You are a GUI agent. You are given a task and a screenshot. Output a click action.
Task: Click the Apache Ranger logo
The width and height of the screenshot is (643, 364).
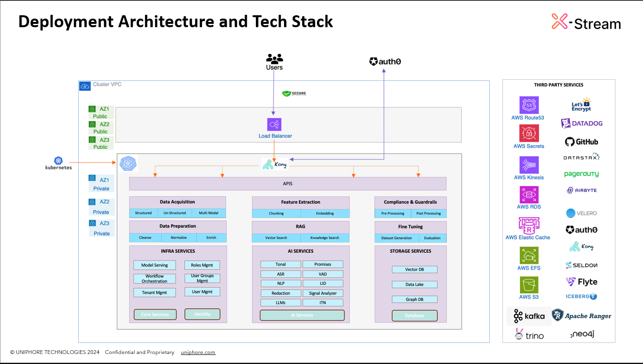pyautogui.click(x=581, y=315)
